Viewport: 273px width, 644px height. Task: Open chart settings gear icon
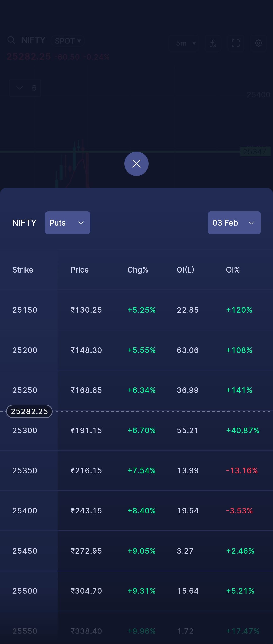pos(258,43)
